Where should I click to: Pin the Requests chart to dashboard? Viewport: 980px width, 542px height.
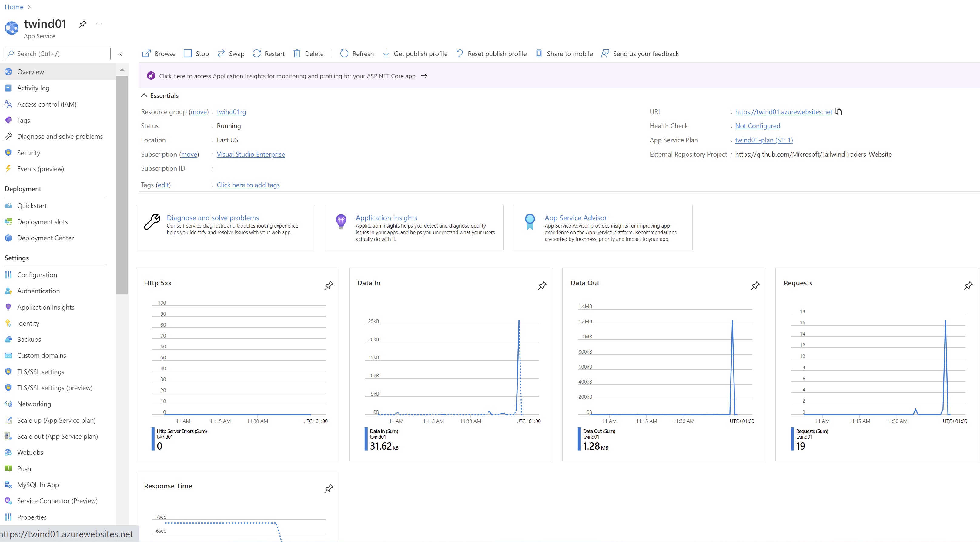(x=968, y=286)
